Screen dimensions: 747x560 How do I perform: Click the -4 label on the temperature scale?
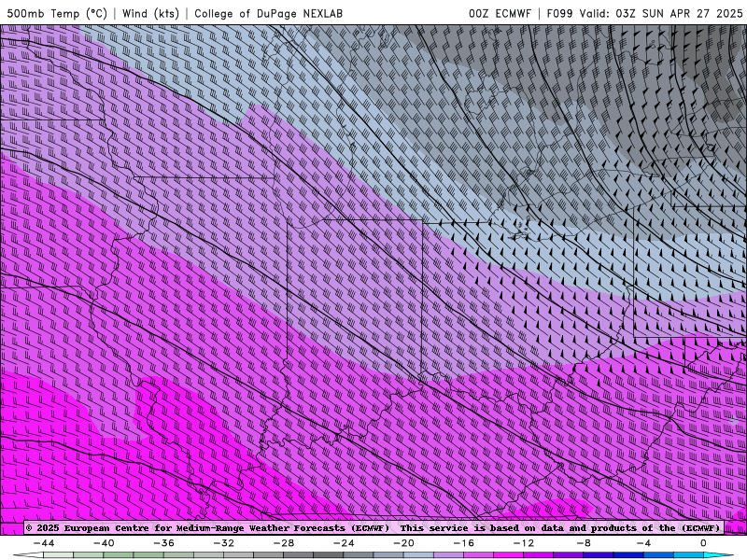click(x=643, y=543)
